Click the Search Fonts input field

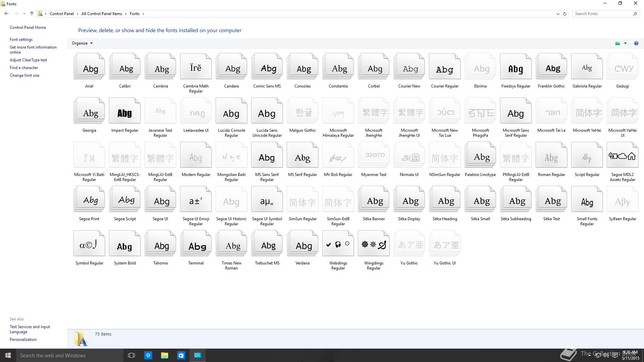(602, 14)
